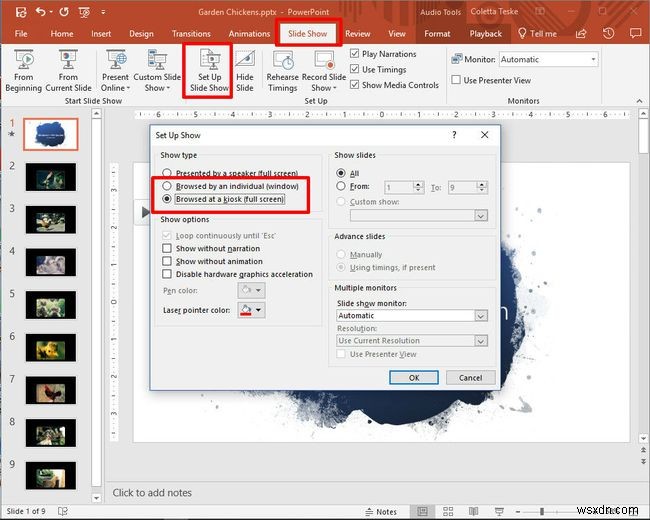Toggle Notes pane in status bar
Image resolution: width=650 pixels, height=520 pixels.
(x=381, y=512)
